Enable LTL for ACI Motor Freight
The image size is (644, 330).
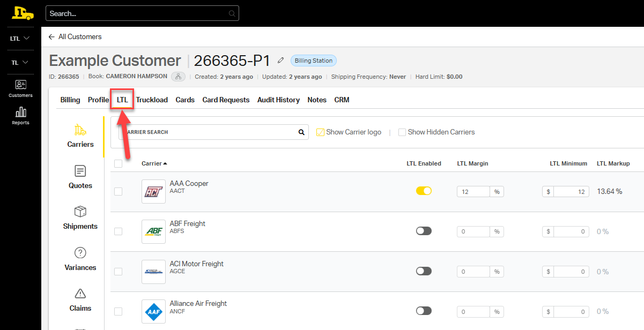(424, 271)
